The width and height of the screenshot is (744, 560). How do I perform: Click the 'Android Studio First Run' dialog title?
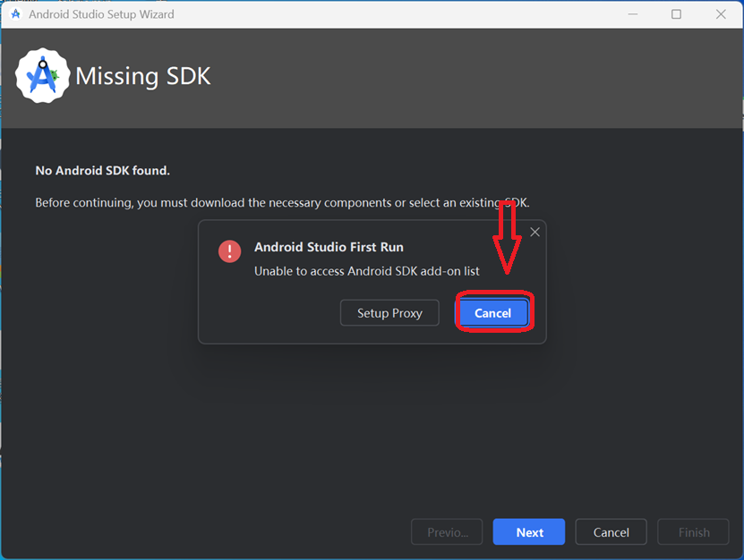tap(329, 247)
